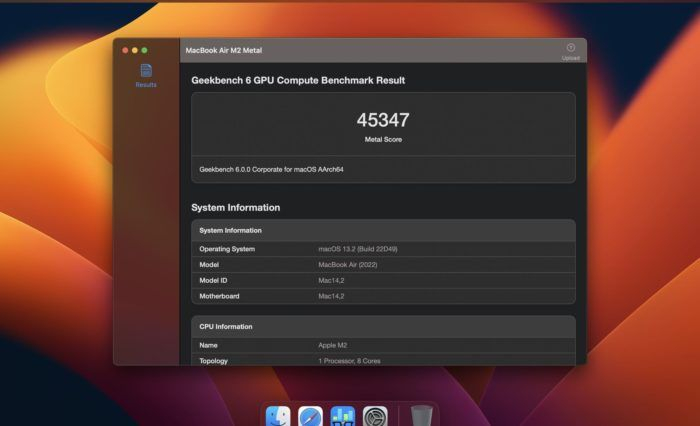Open Finder from the Dock

[278, 416]
